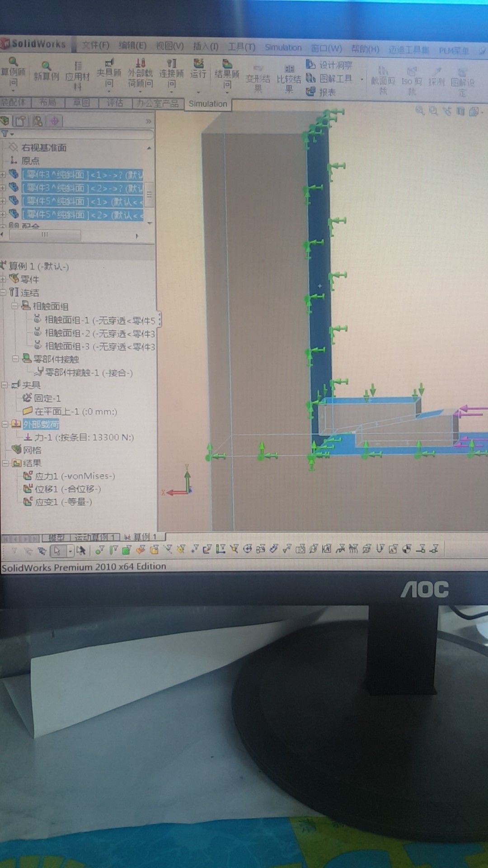Screen dimensions: 488x868
Task: Collapse the 零部件接触 component contacts node
Action: (x=15, y=359)
